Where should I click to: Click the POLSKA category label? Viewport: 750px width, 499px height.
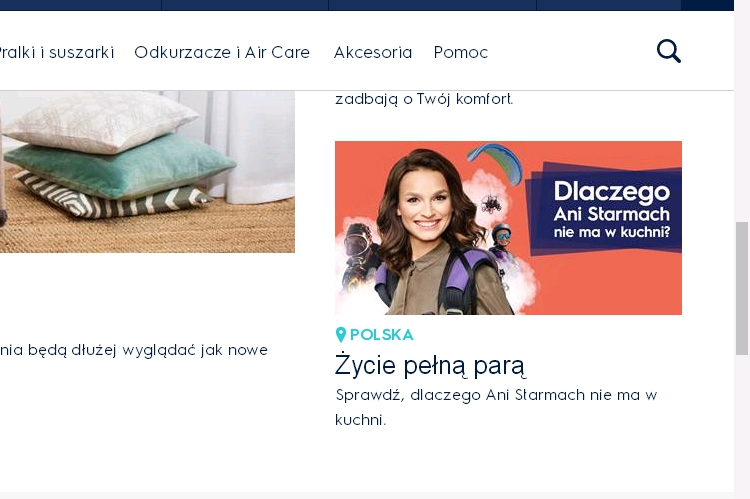click(381, 335)
